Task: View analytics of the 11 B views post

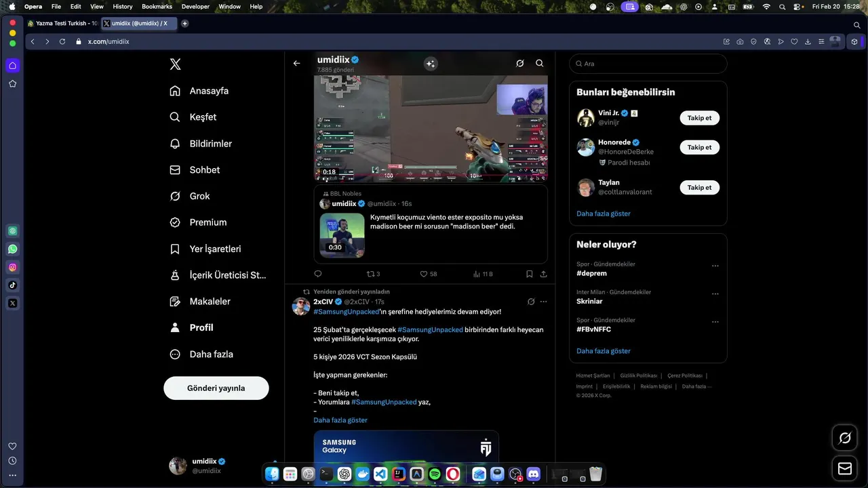Action: click(x=483, y=274)
